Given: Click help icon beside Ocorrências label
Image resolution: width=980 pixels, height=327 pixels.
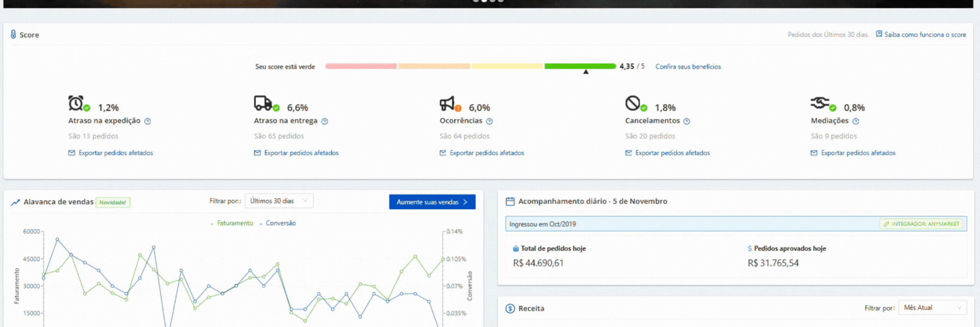Looking at the screenshot, I should click(489, 122).
